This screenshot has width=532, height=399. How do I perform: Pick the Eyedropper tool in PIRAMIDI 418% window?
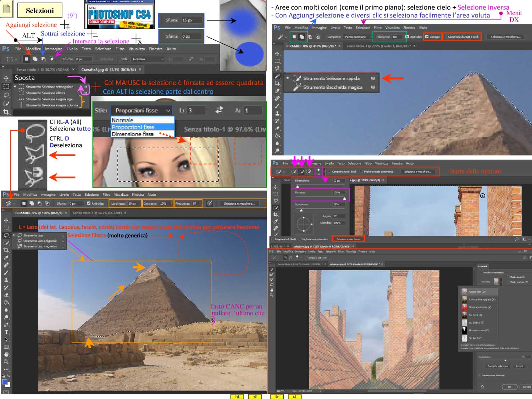277,91
